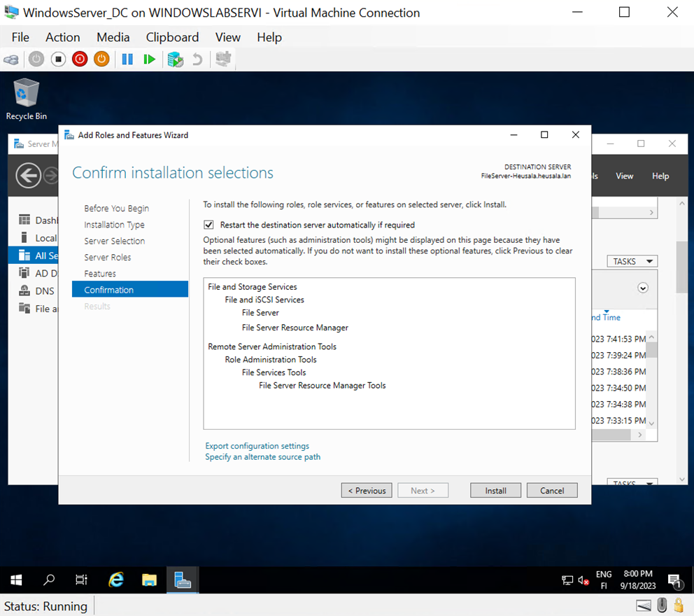Image resolution: width=694 pixels, height=616 pixels.
Task: Send Ctrl+Alt+Delete via toolbar icon
Action: 10,59
